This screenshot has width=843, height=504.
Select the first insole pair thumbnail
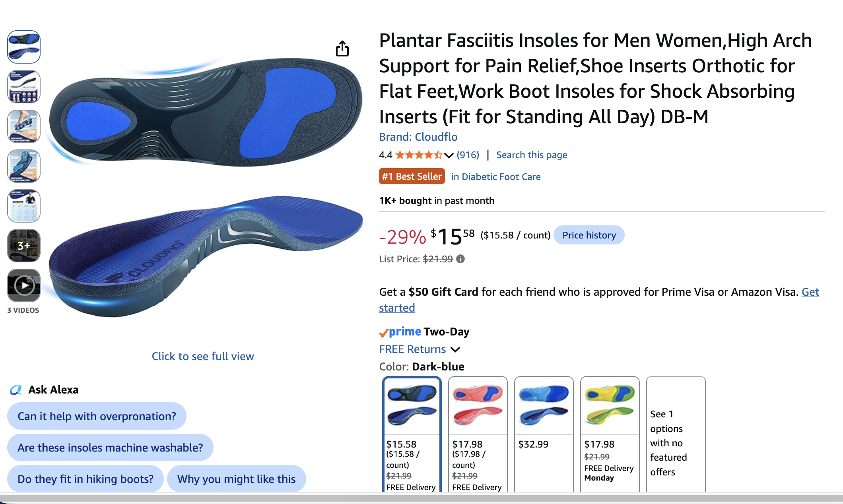(24, 47)
